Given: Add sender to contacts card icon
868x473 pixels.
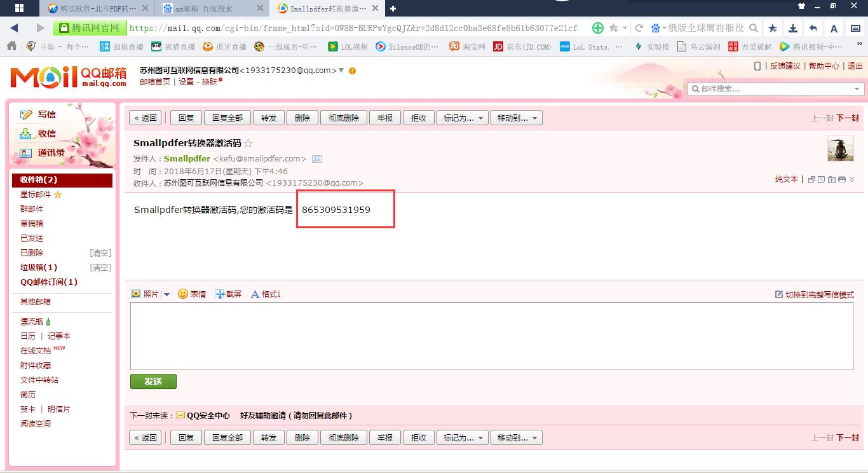Looking at the screenshot, I should coord(316,159).
